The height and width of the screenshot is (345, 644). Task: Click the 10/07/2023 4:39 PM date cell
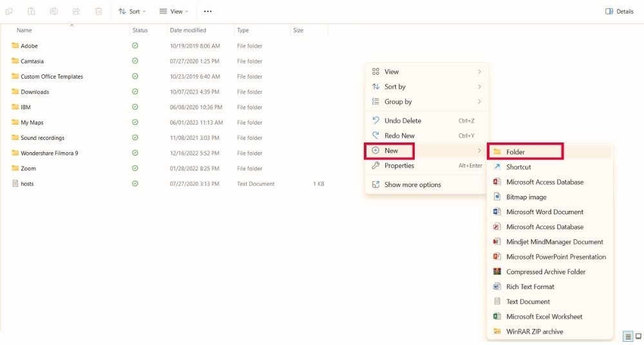(x=194, y=92)
